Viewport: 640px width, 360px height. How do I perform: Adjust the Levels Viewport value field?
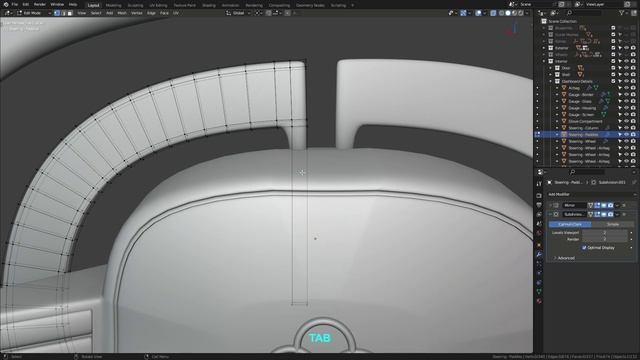tap(604, 233)
